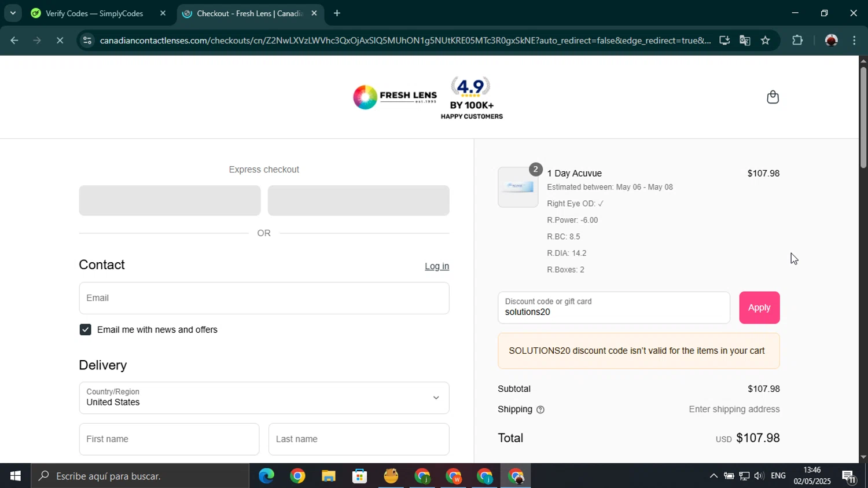
Task: Open the volume speaker icon
Action: coord(759,476)
